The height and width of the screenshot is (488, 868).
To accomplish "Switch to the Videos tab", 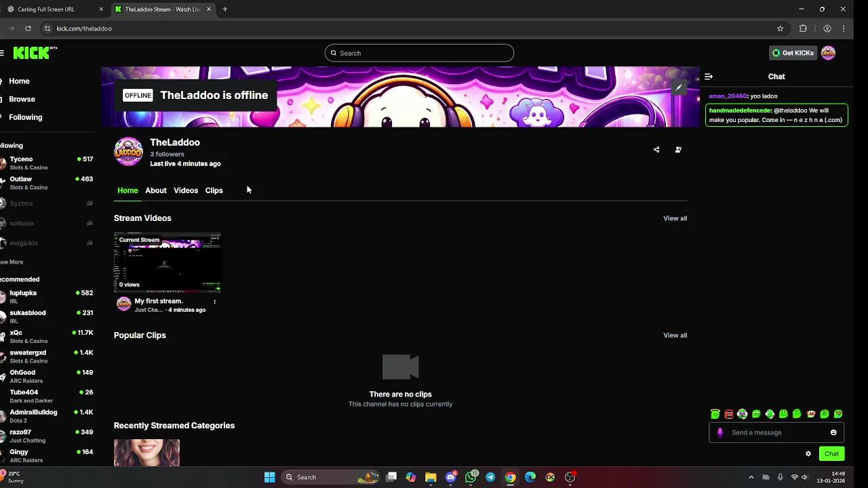I will point(186,190).
